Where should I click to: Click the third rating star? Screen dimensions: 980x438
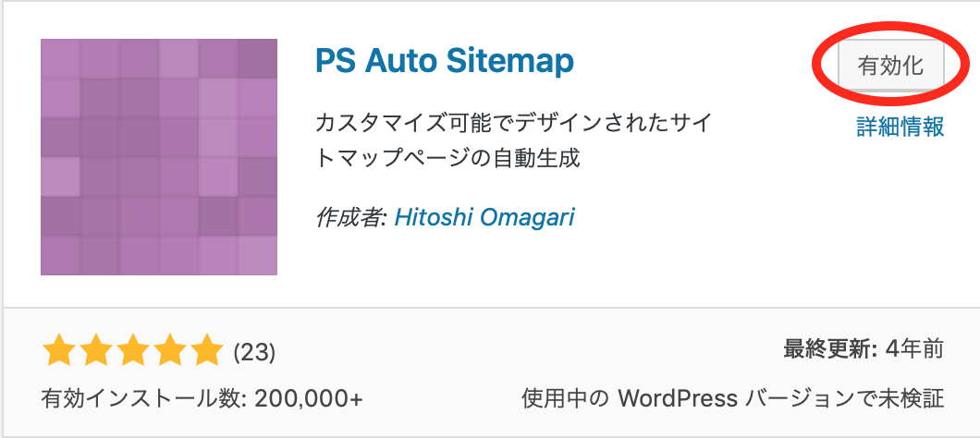click(x=132, y=351)
